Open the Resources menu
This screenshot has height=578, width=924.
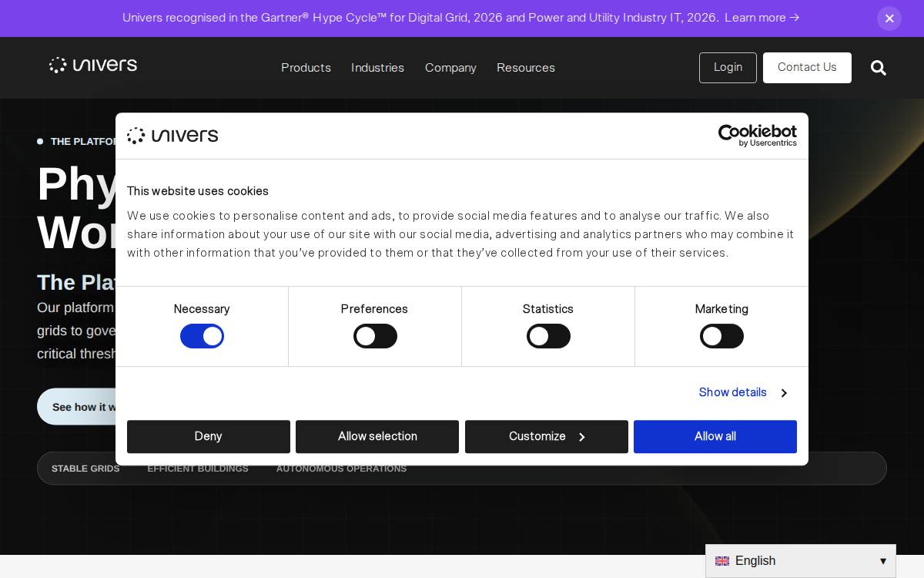[526, 68]
